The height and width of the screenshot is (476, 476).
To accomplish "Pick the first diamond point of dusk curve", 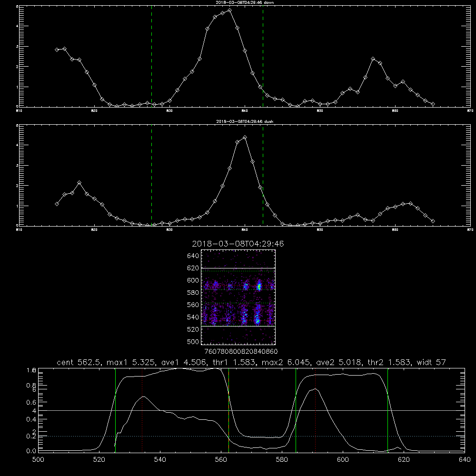I will (x=57, y=204).
